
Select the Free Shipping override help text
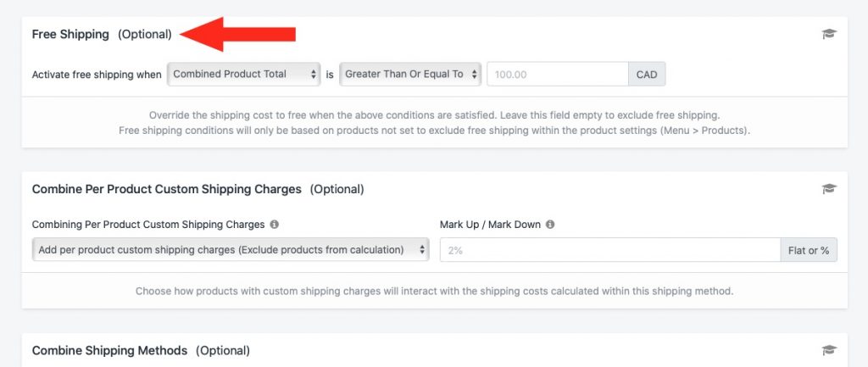point(435,124)
